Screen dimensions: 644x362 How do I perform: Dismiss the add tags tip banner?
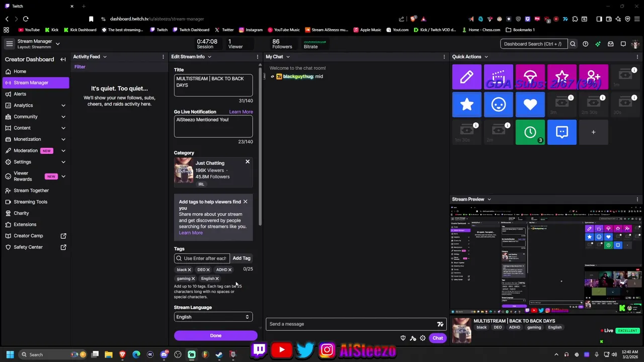[x=245, y=202]
